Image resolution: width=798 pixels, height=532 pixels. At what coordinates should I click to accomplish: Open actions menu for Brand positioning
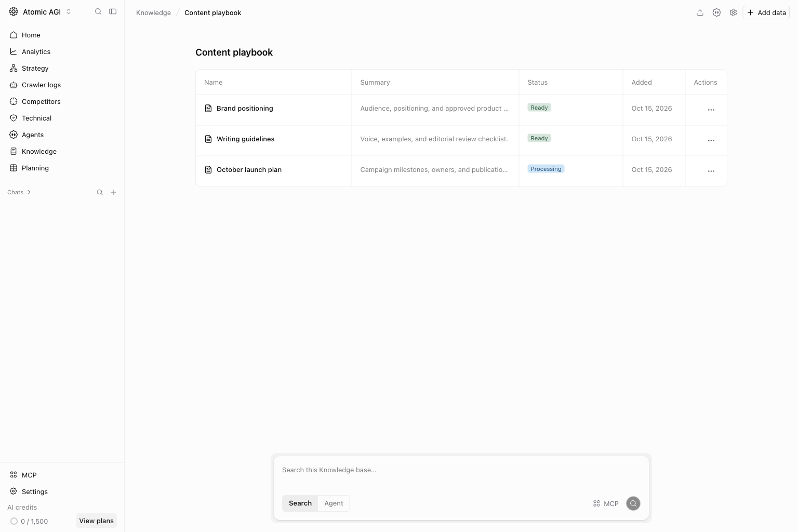pos(711,110)
